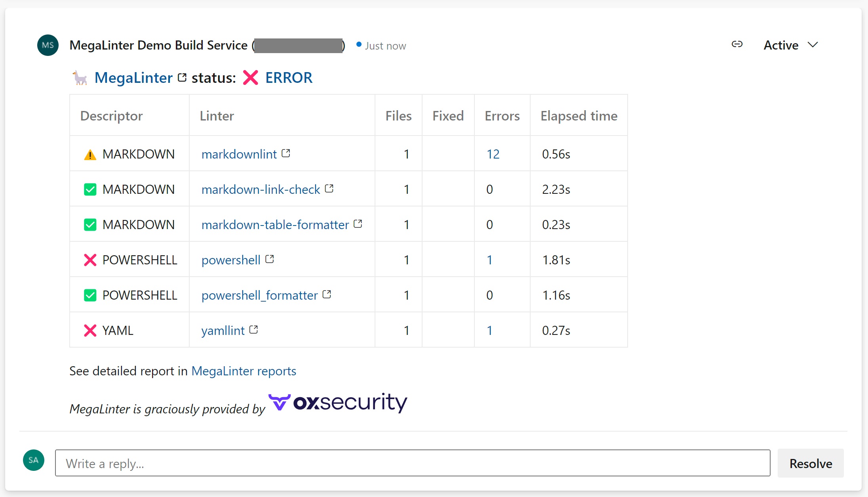Copy comment link via chain icon

click(x=737, y=44)
